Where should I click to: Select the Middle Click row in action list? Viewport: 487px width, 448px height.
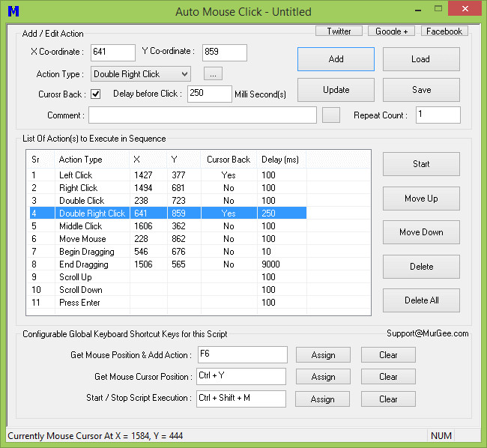pos(80,226)
